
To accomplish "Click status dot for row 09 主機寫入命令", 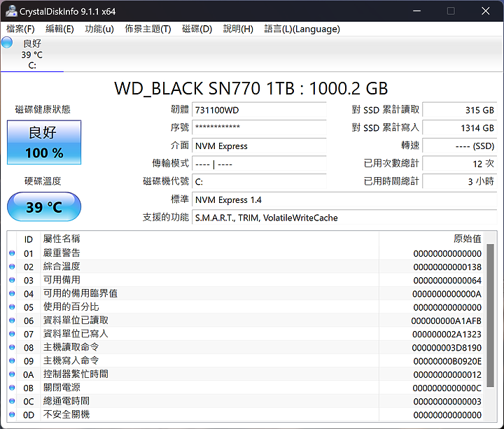I will (x=12, y=360).
